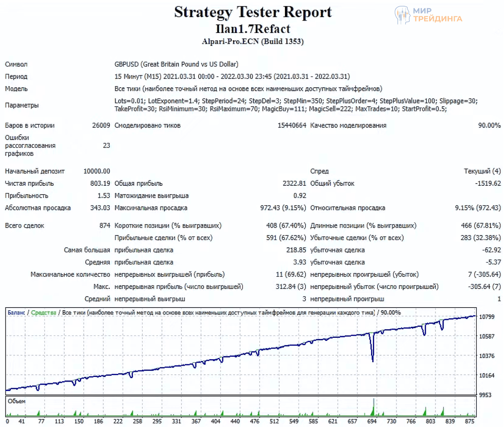Viewport: 504px width, 427px height.
Task: Click the 9953 value on chart axis
Action: coord(485,395)
